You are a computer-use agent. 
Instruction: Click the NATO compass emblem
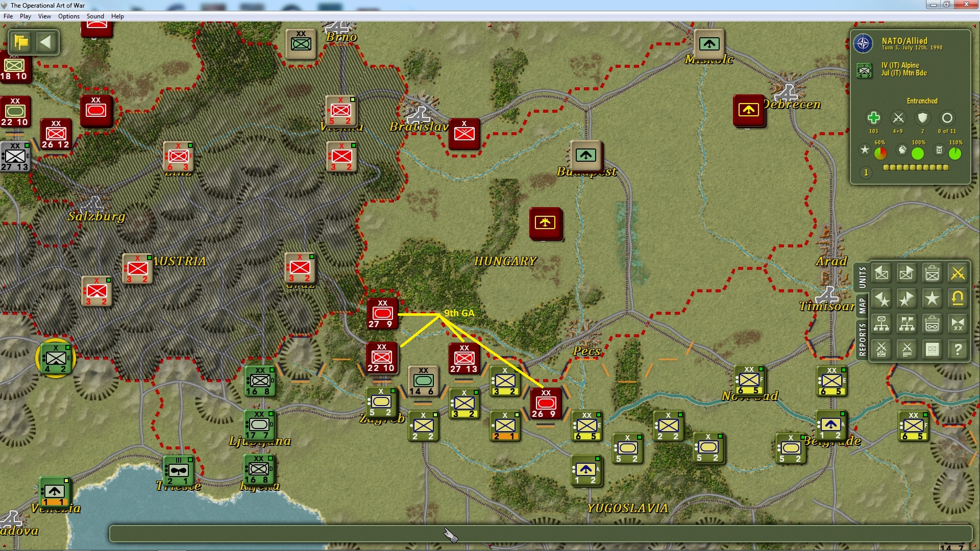(x=863, y=43)
